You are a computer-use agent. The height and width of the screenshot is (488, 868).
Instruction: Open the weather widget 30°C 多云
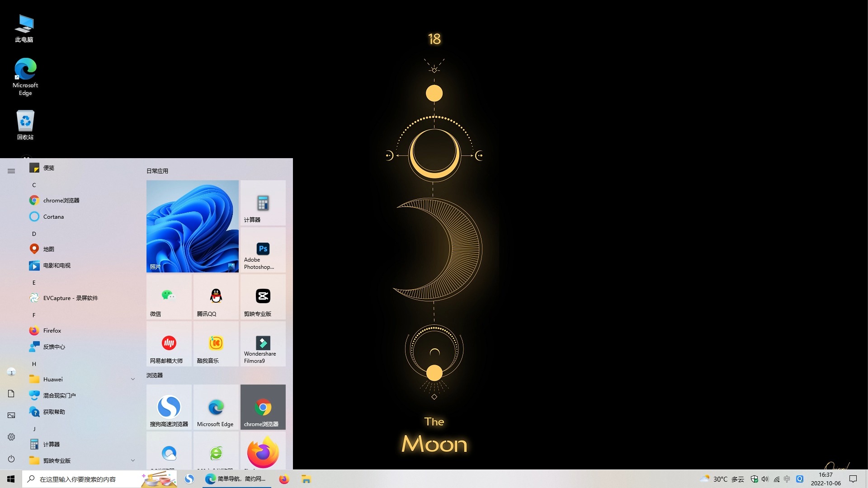point(722,479)
